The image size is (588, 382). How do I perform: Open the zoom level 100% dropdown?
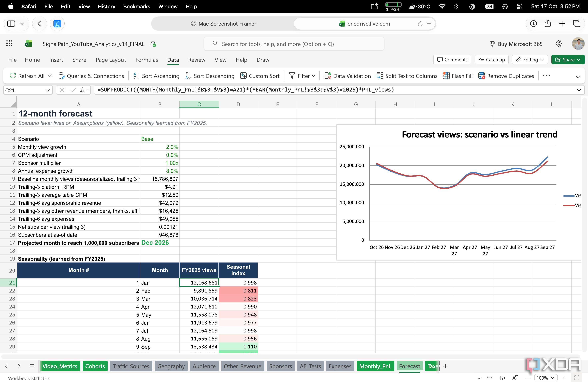[x=546, y=378]
